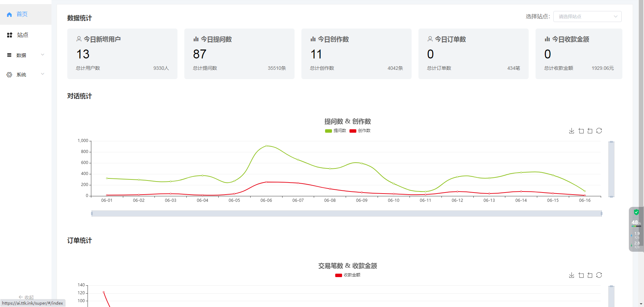Click the 数据统计 section heading
Screen dimensions: 644x307
(80, 18)
